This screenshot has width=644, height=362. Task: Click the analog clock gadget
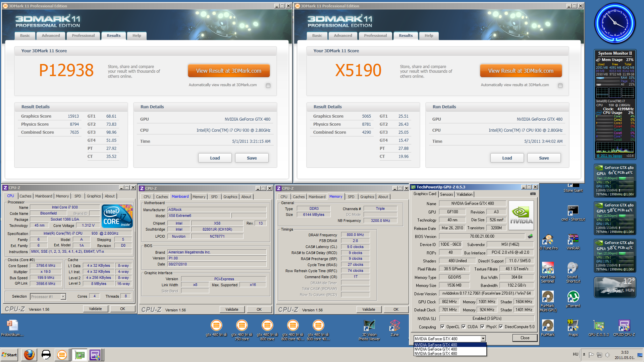[615, 23]
